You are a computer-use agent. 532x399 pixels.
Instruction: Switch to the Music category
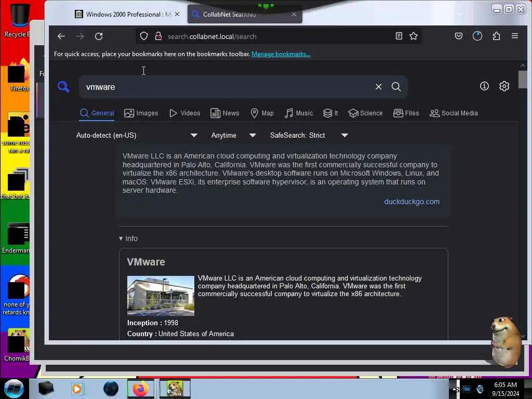[299, 113]
